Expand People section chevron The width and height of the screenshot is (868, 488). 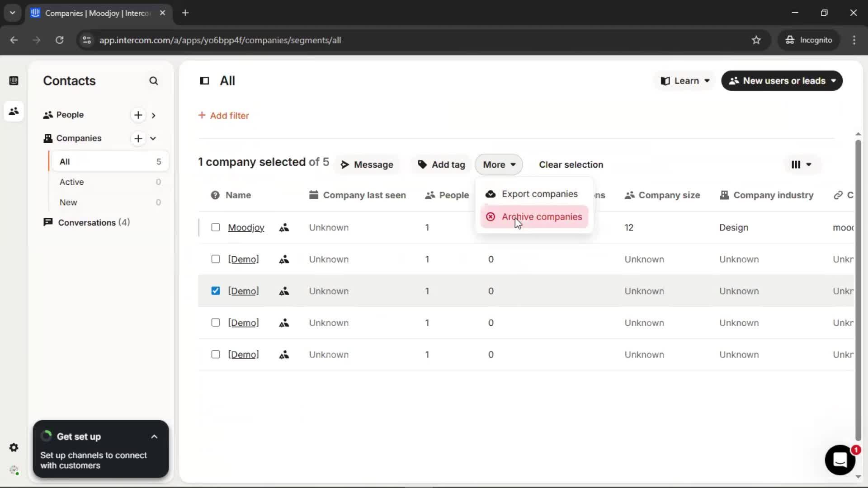tap(154, 115)
